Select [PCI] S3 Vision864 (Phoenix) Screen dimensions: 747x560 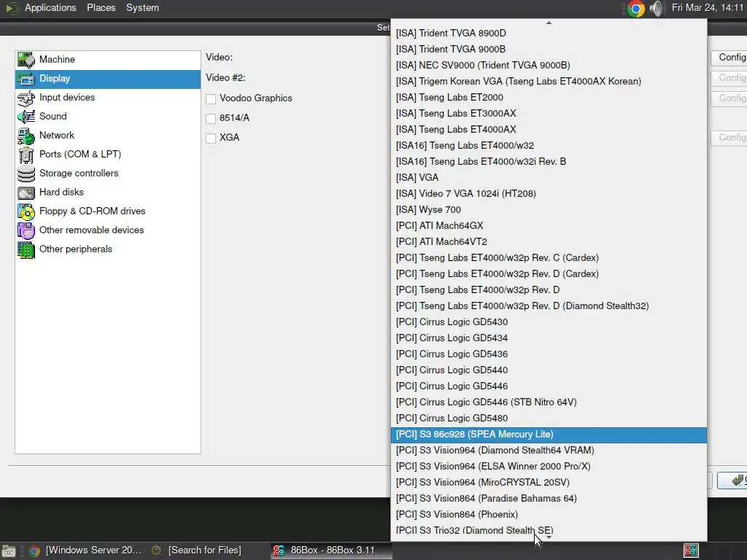[549, 515]
